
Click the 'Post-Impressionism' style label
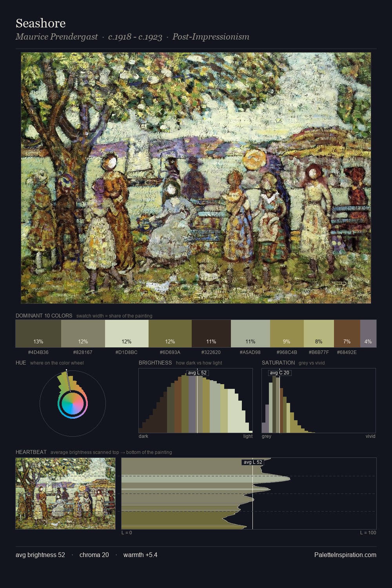coord(211,37)
